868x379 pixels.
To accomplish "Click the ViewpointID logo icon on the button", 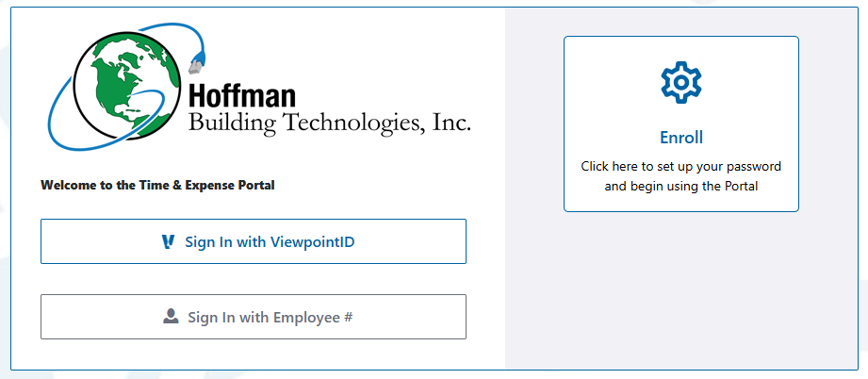I will point(168,241).
